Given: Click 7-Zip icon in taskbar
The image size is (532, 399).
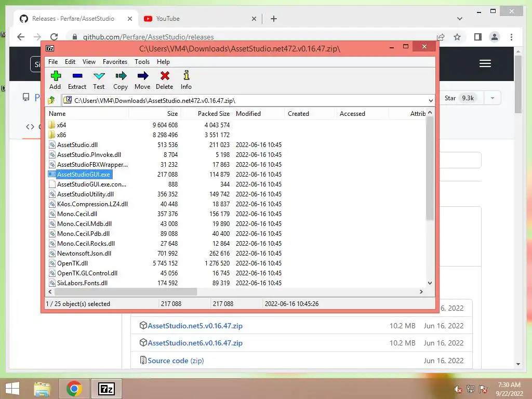Looking at the screenshot, I should 107,389.
